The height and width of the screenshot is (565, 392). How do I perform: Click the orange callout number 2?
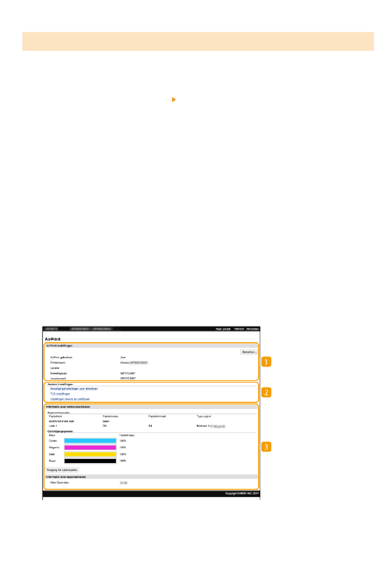[x=266, y=392]
